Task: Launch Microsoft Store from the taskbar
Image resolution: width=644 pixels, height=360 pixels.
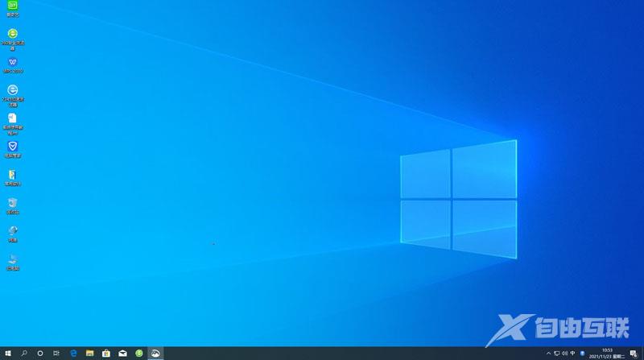Action: [x=106, y=353]
